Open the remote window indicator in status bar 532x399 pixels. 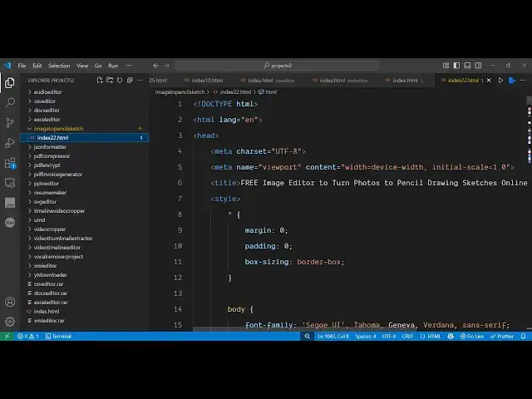point(7,336)
